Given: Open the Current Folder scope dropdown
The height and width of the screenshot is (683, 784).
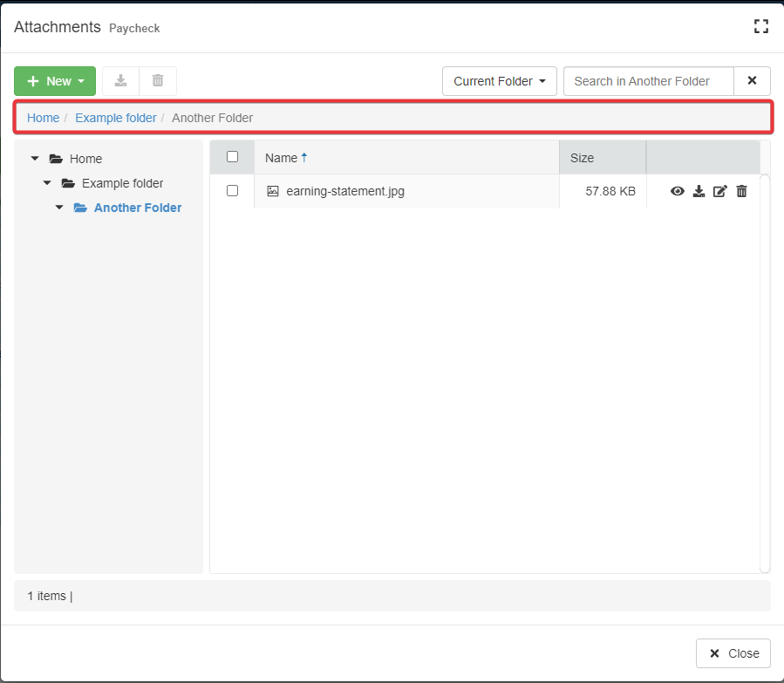Looking at the screenshot, I should coord(499,81).
